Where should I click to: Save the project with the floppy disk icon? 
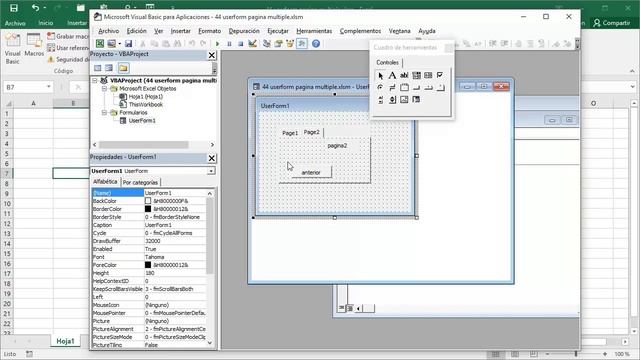tap(128, 43)
